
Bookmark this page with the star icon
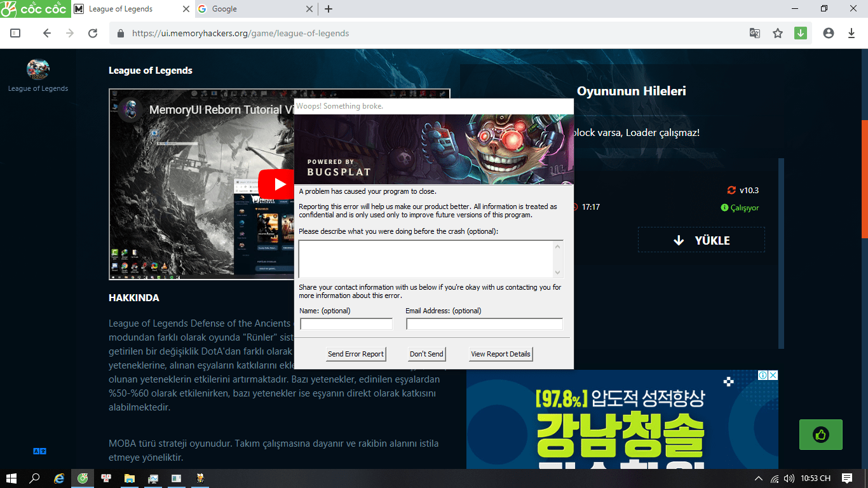click(x=778, y=33)
